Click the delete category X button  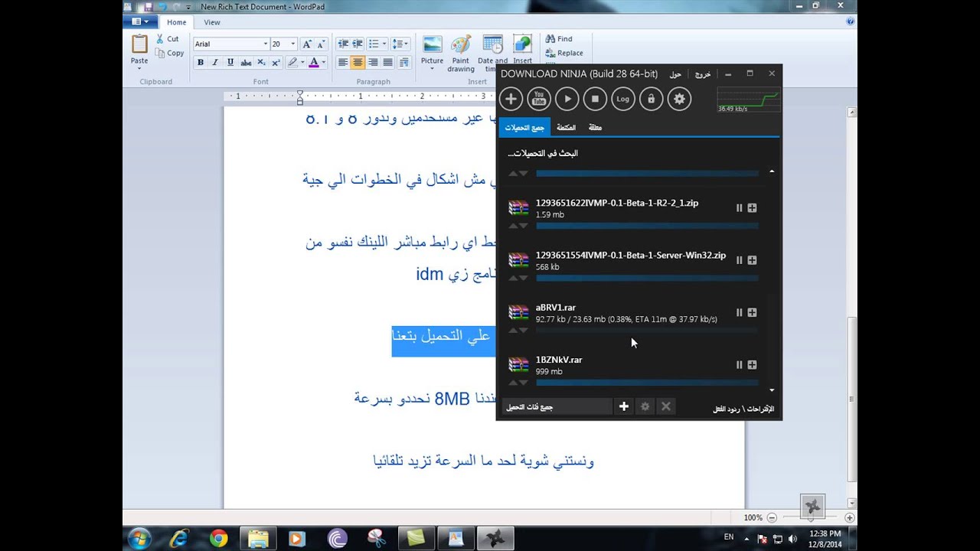(x=666, y=407)
